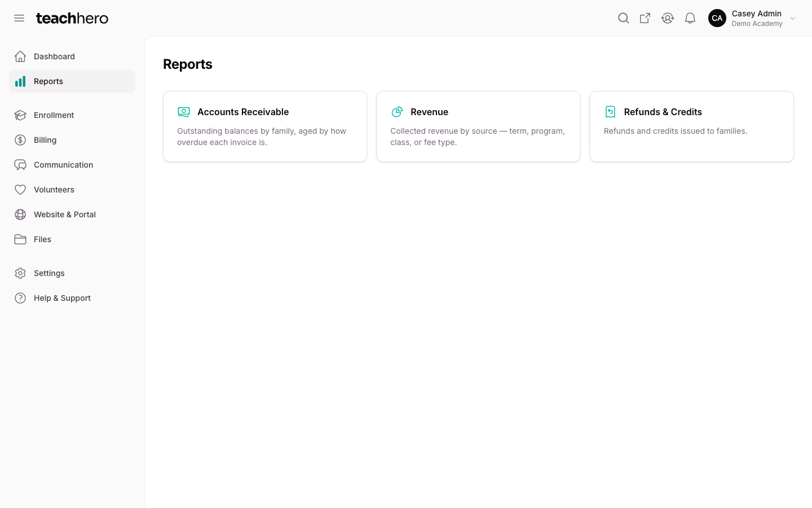Click the Files folder icon
Screen dimensions: 812x508
click(20, 239)
